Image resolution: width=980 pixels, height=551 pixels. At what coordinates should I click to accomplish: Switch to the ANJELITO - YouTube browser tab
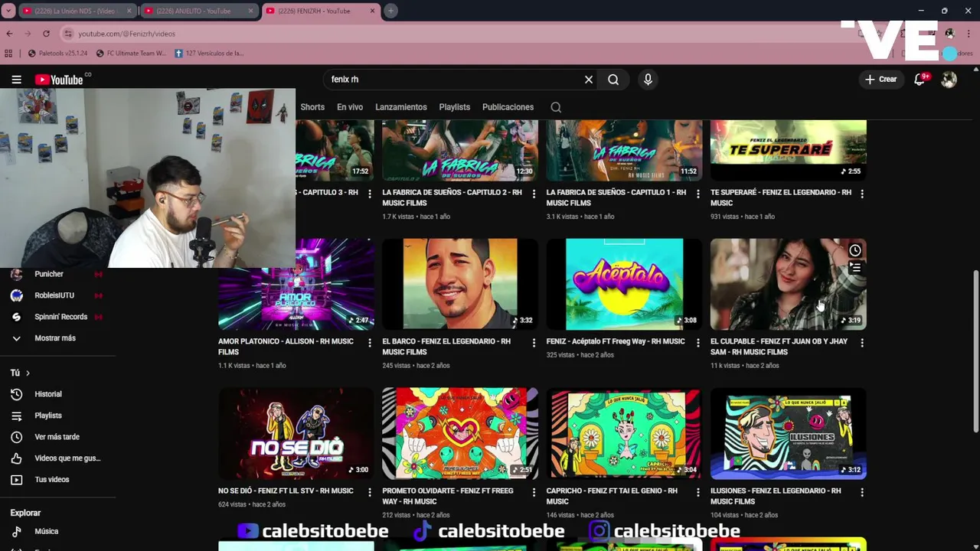198,11
